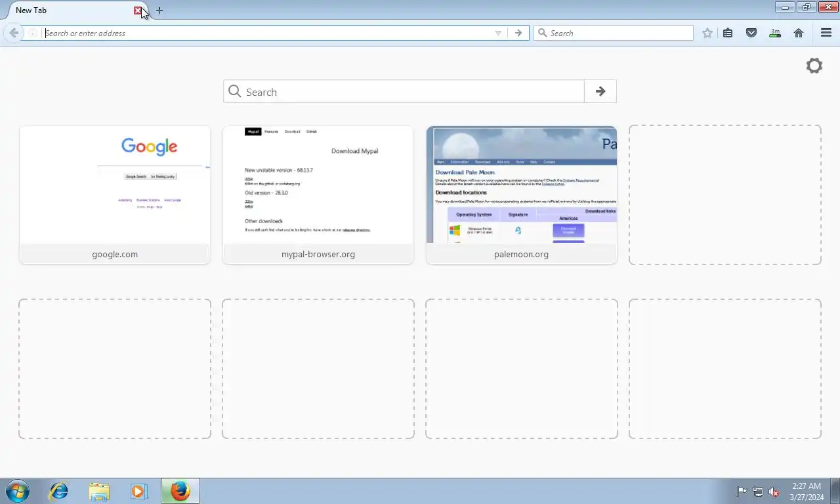Viewport: 840px width, 504px height.
Task: Go to the Home page icon
Action: 799,33
